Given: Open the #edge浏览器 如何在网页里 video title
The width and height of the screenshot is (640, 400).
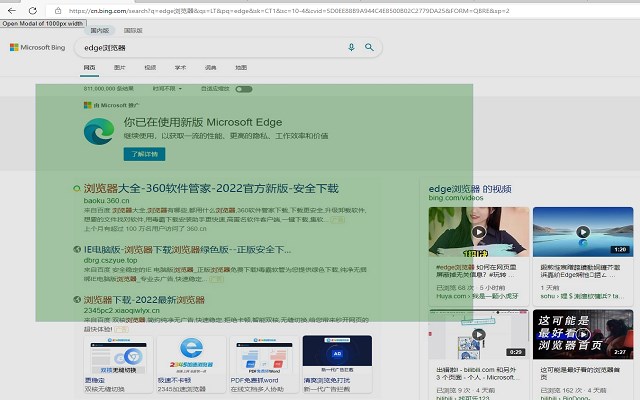Looking at the screenshot, I should coord(476,271).
